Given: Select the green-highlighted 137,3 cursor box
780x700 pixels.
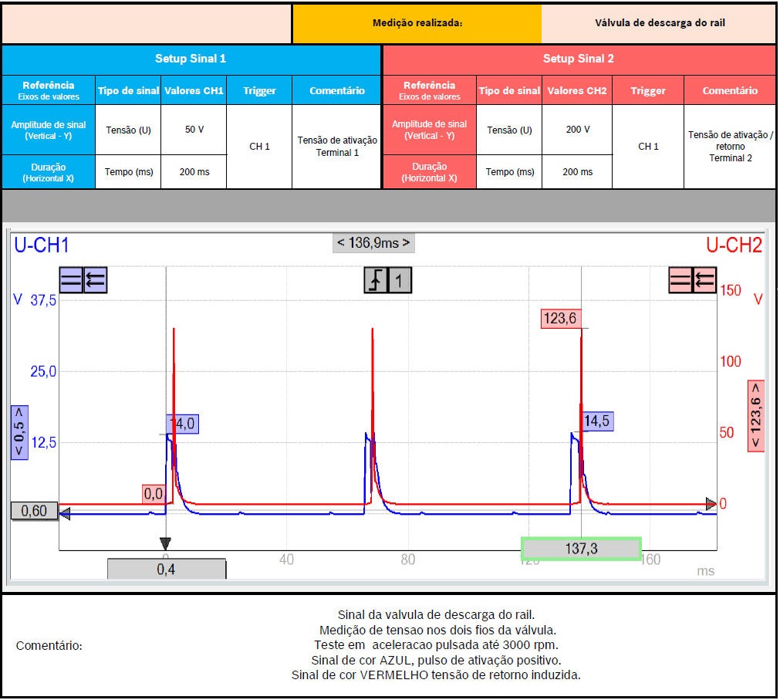Looking at the screenshot, I should [581, 548].
